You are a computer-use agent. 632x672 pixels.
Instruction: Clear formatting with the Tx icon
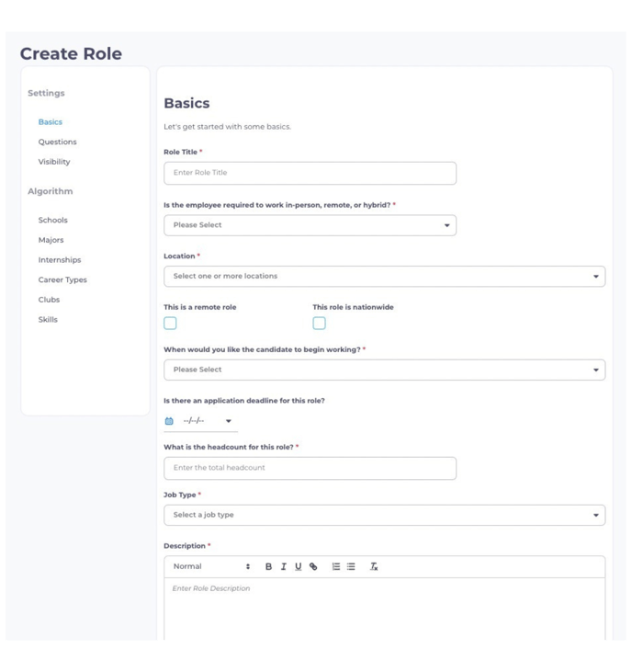click(374, 566)
